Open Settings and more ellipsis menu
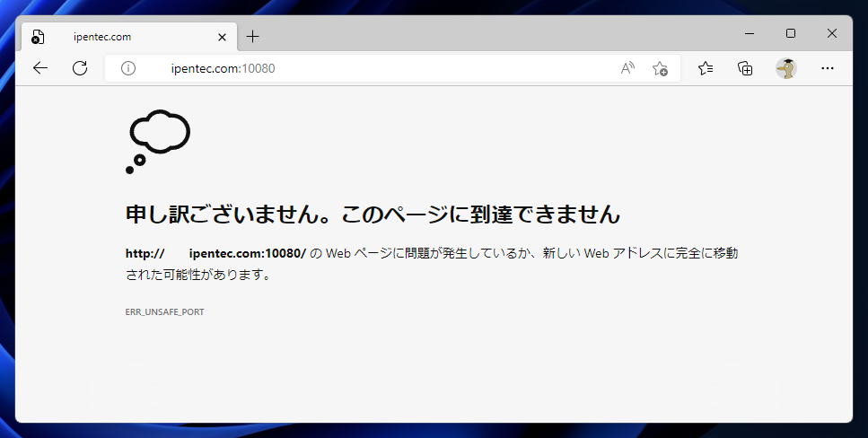This screenshot has width=868, height=438. pyautogui.click(x=827, y=68)
